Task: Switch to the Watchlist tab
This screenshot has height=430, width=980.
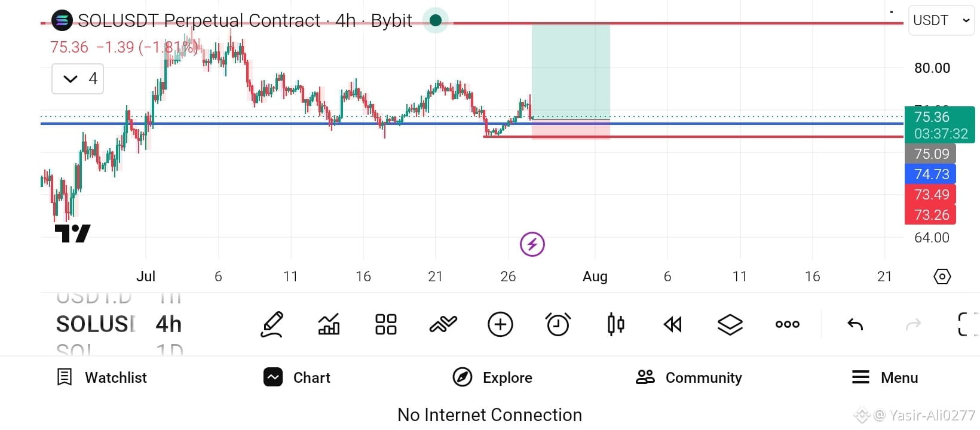Action: tap(102, 377)
